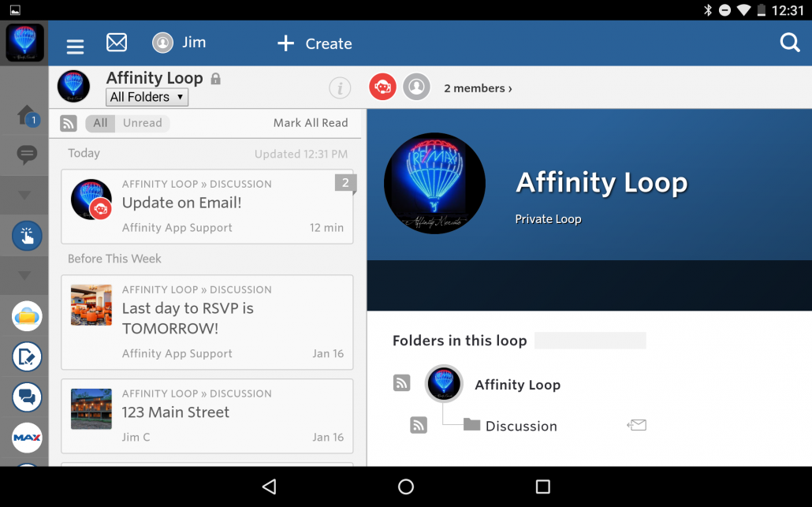Tap the Create button label
The width and height of the screenshot is (812, 507).
(x=329, y=43)
